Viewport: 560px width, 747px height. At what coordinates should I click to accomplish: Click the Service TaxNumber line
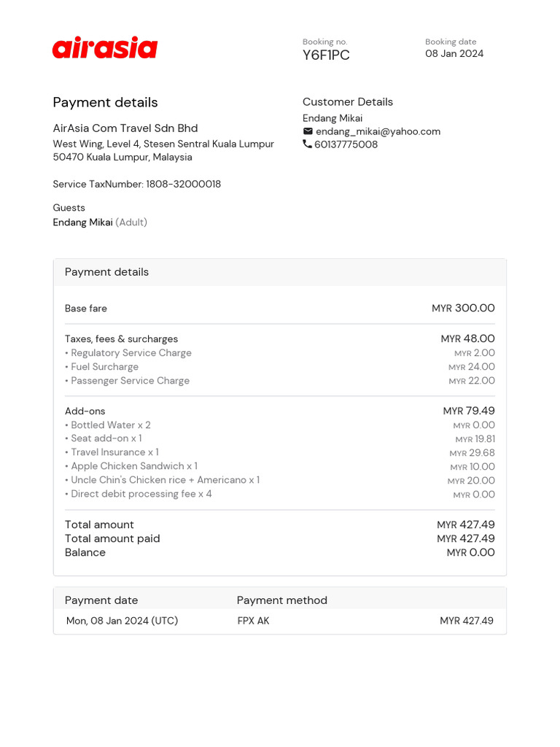(x=136, y=185)
